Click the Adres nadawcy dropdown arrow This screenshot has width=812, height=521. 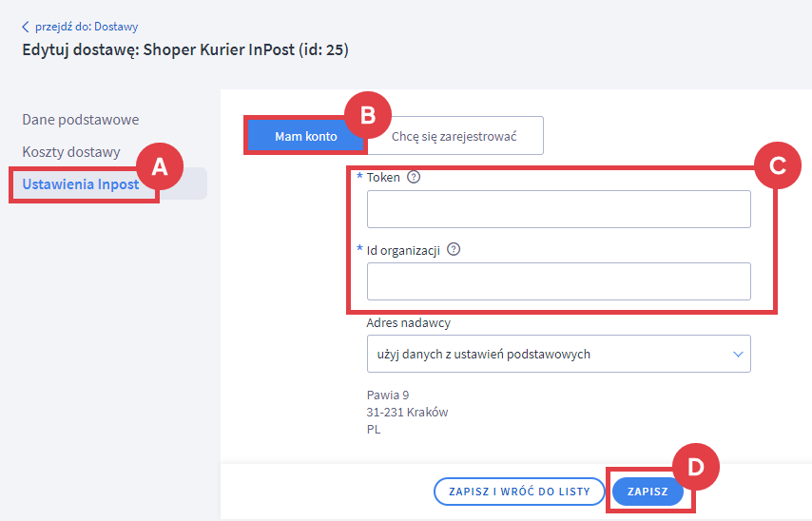pos(738,355)
